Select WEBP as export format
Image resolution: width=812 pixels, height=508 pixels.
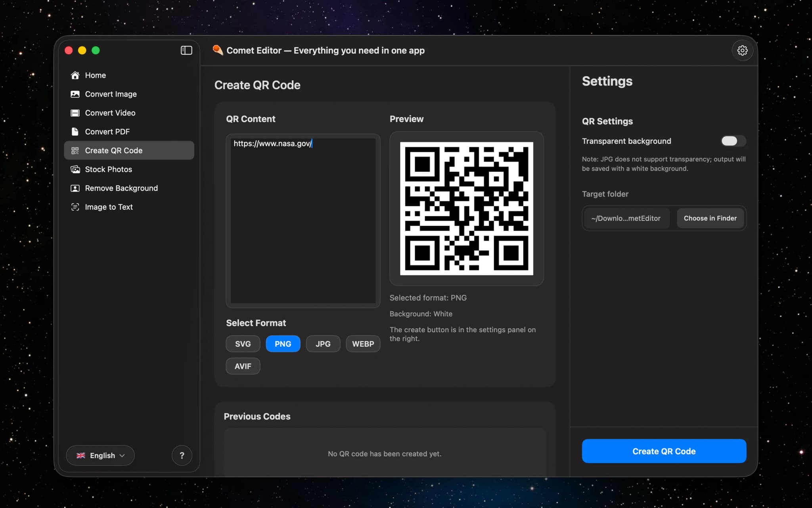362,344
